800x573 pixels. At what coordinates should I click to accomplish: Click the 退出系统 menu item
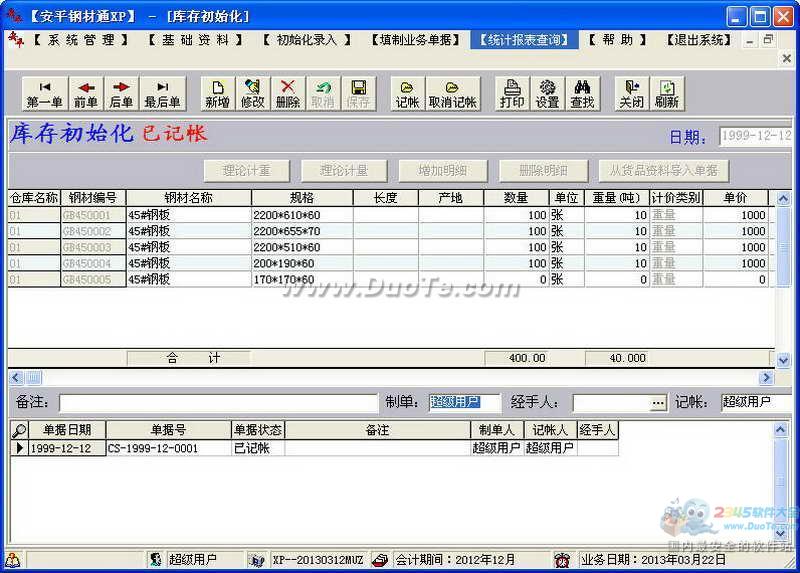point(699,40)
